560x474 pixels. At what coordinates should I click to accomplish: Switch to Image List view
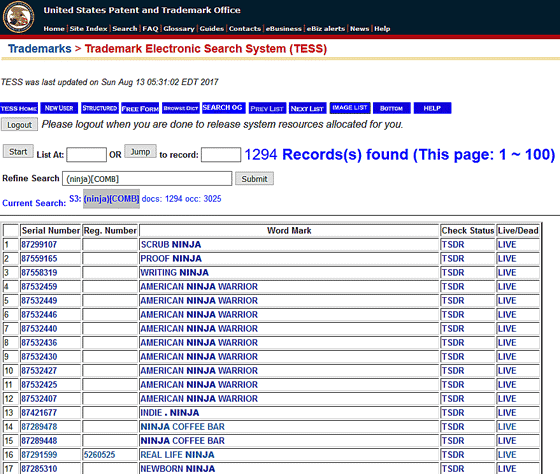350,108
